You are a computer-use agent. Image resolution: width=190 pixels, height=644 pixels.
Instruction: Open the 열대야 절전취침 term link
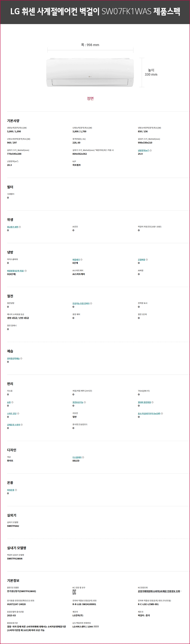tap(144, 402)
